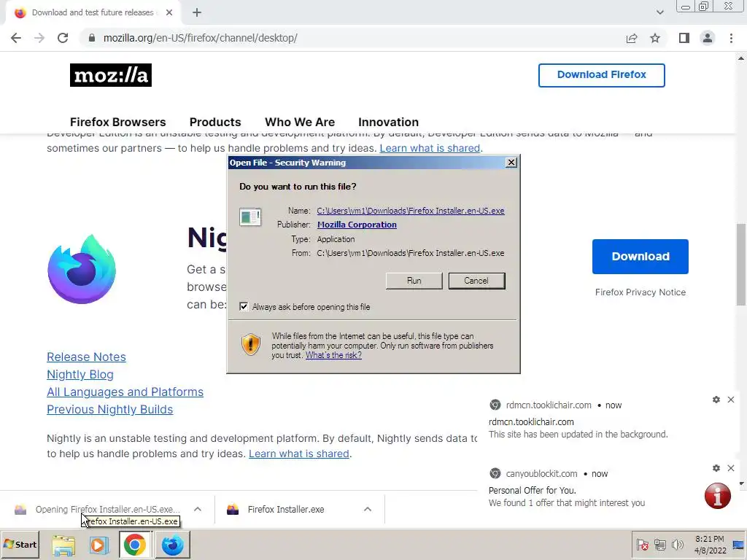Open the browser side panel icon
The height and width of the screenshot is (560, 747).
(x=684, y=38)
